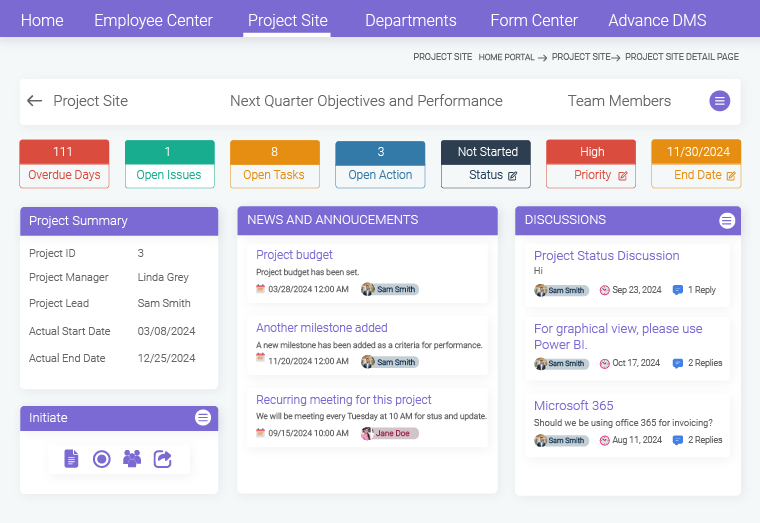The width and height of the screenshot is (760, 523).
Task: Click calendar icon on Recurring meeting news
Action: [260, 432]
